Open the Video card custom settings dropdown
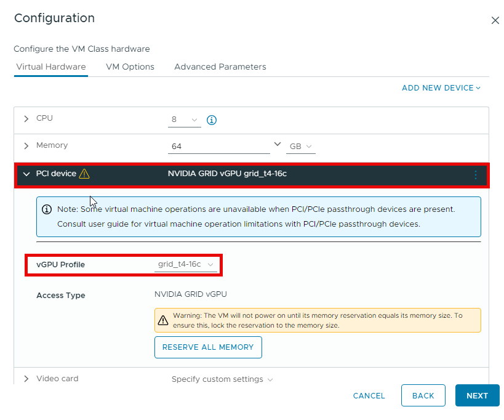 click(x=222, y=379)
